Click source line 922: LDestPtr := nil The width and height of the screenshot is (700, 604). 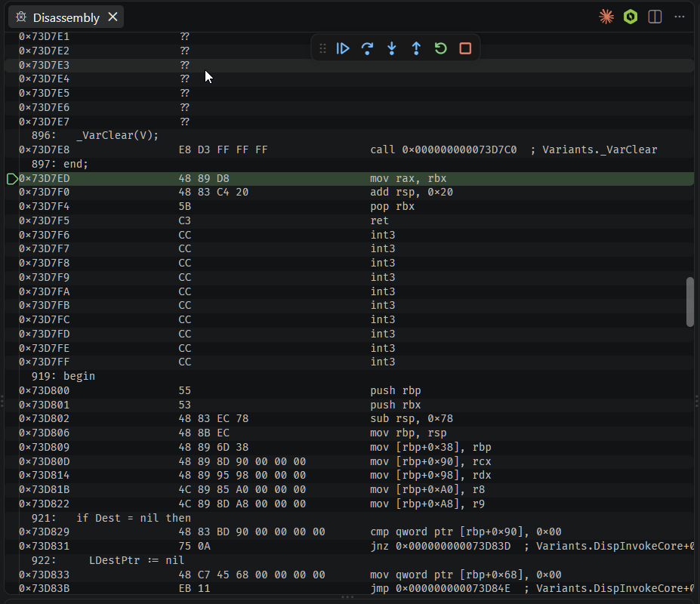click(x=107, y=561)
